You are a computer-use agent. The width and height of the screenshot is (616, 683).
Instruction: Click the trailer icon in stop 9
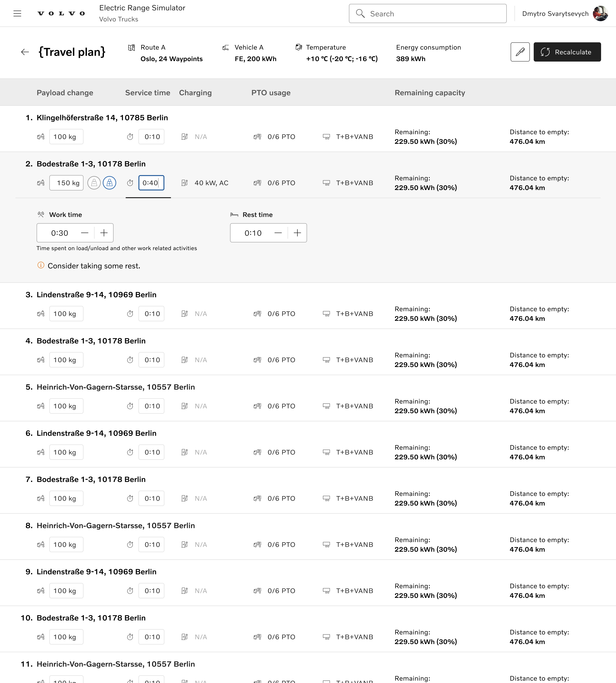point(326,591)
